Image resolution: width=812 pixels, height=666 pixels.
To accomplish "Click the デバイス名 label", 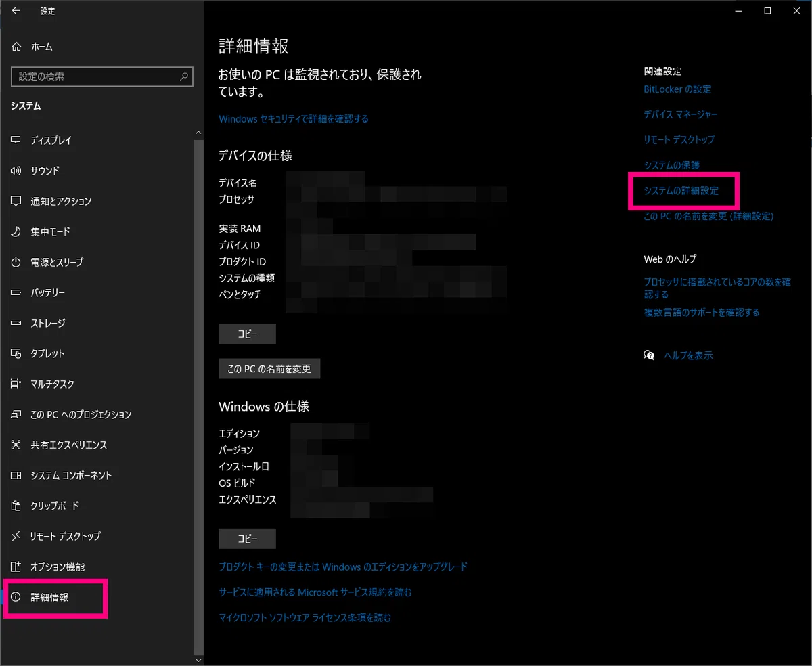I will point(238,183).
